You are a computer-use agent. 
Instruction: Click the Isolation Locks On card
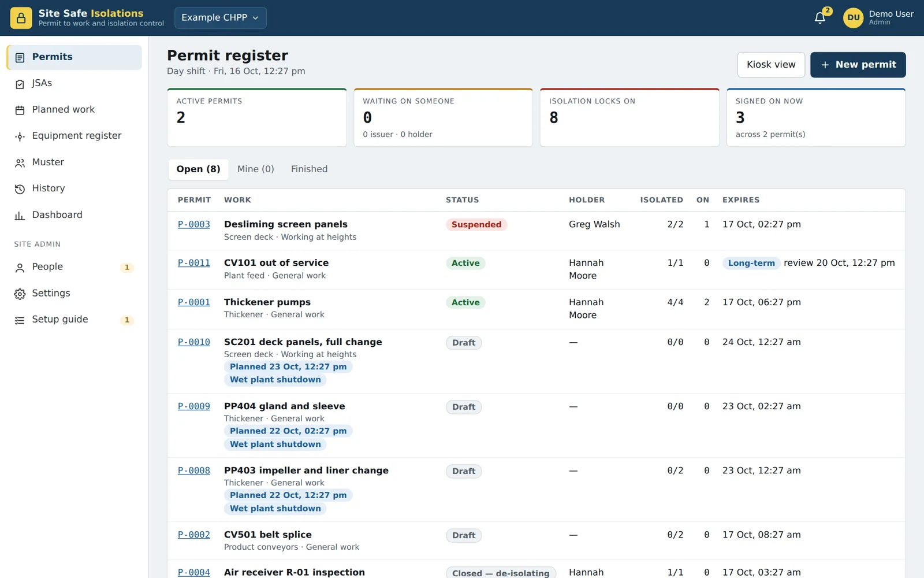coord(629,117)
